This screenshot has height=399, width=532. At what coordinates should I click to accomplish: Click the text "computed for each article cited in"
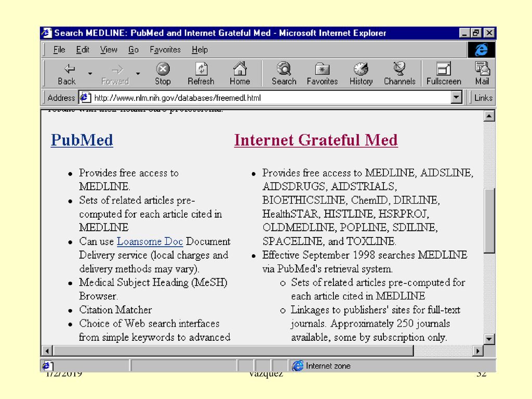(x=151, y=214)
